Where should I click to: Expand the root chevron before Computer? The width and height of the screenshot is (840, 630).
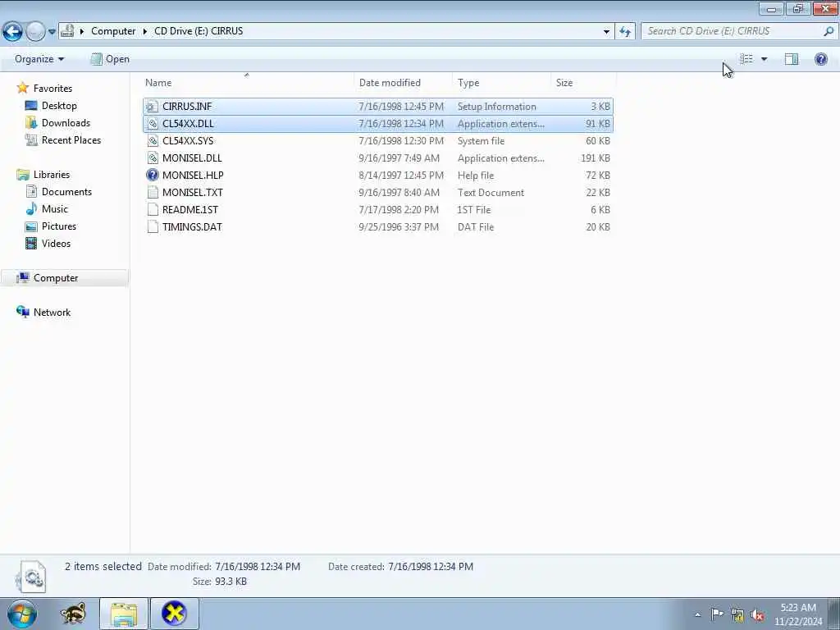point(82,32)
